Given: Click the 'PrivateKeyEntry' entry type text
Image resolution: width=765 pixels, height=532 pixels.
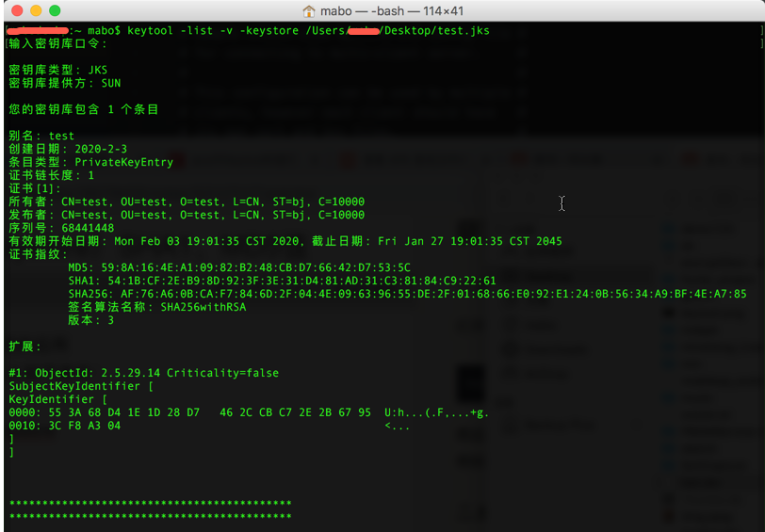Looking at the screenshot, I should 124,162.
